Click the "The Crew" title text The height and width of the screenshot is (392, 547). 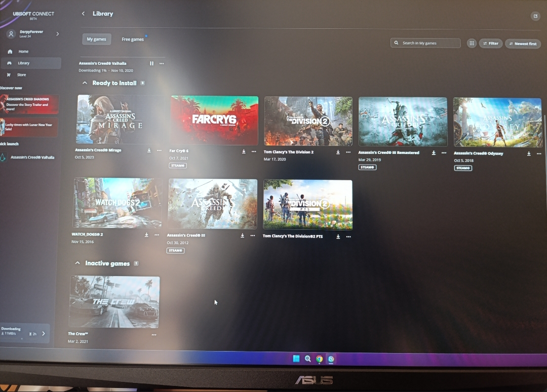[x=78, y=334]
